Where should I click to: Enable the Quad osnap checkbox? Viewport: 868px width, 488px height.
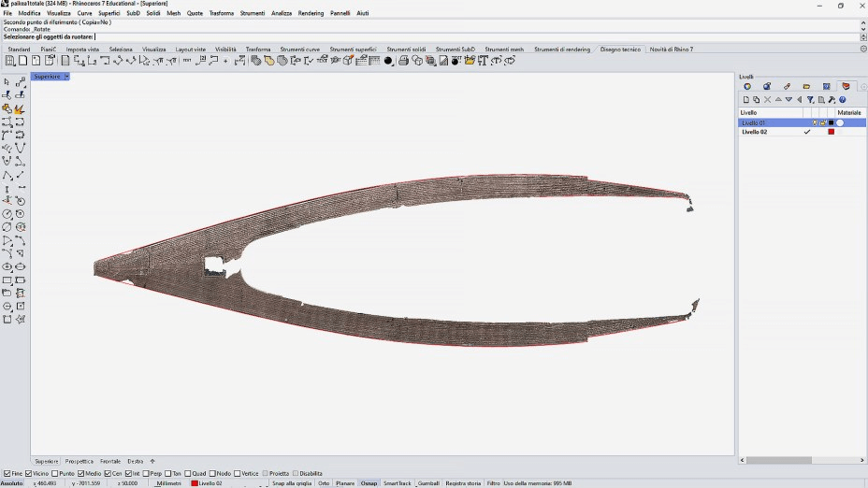tap(188, 474)
